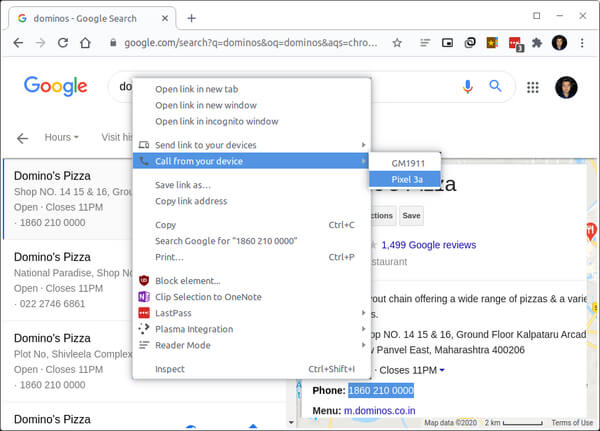The image size is (600, 431).
Task: Open the Google apps grid
Action: tap(533, 87)
